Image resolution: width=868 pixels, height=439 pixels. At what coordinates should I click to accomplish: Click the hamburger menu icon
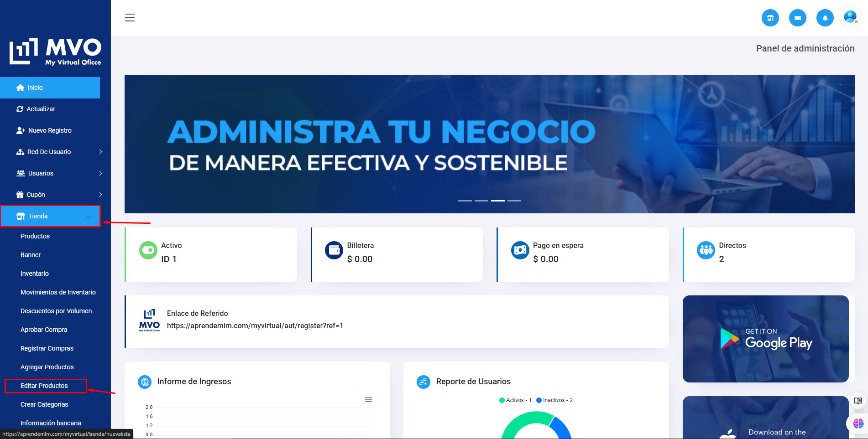click(x=130, y=18)
